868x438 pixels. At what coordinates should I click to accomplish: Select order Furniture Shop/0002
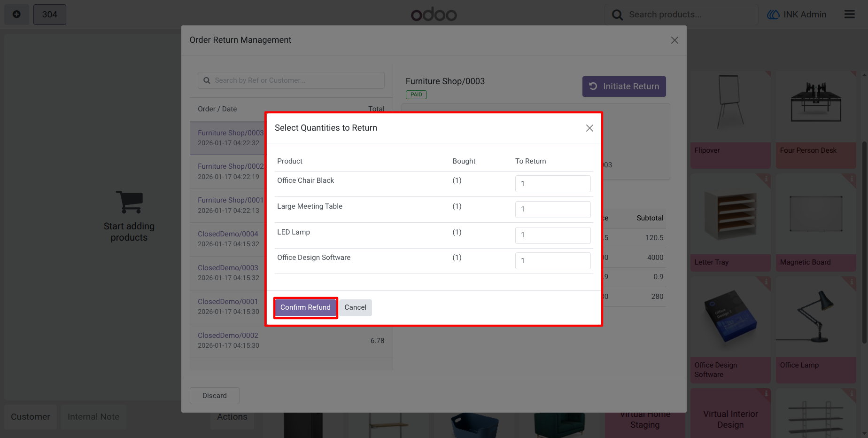[x=227, y=172]
